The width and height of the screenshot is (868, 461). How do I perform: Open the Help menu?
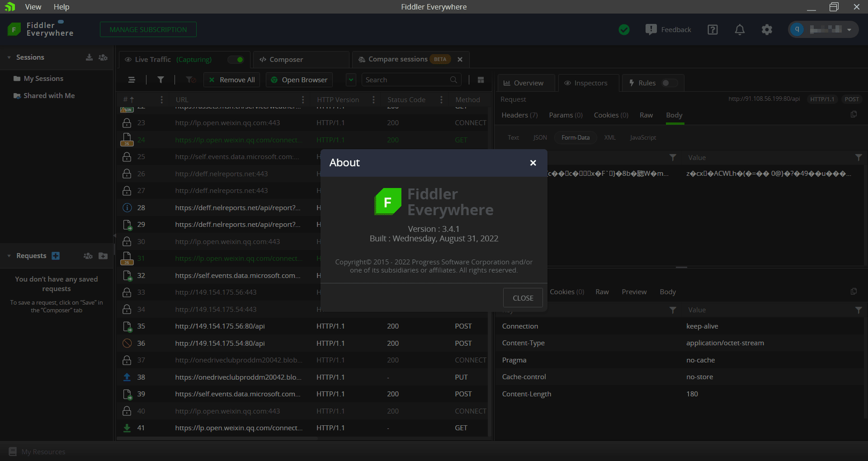(61, 7)
